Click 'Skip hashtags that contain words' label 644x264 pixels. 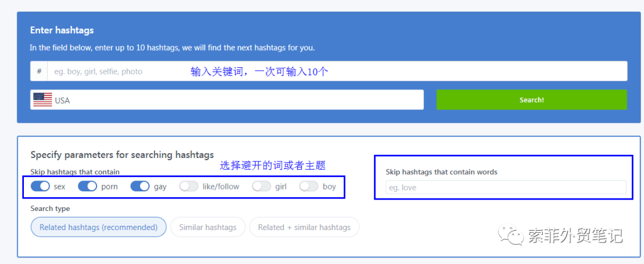coord(441,172)
